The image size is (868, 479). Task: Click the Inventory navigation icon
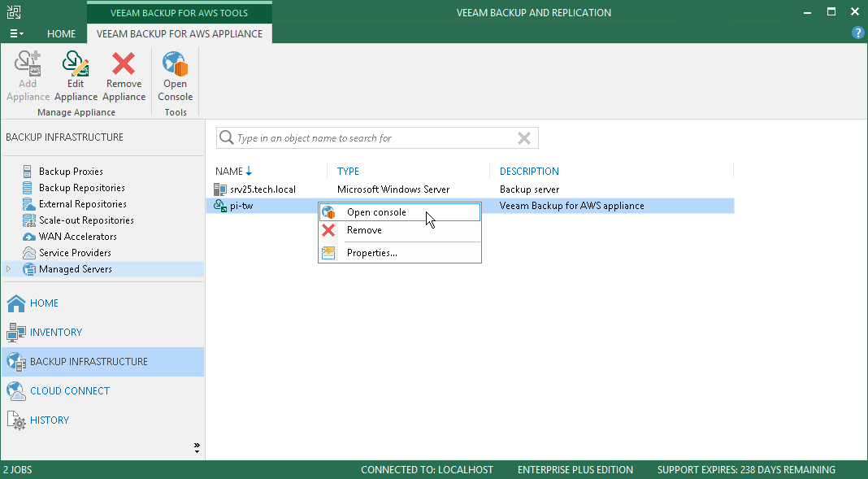click(x=16, y=333)
